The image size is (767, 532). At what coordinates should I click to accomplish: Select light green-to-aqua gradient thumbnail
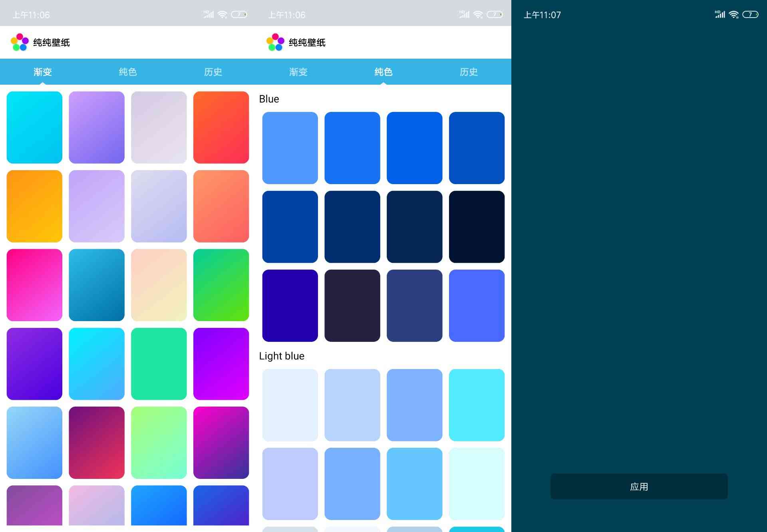(159, 443)
